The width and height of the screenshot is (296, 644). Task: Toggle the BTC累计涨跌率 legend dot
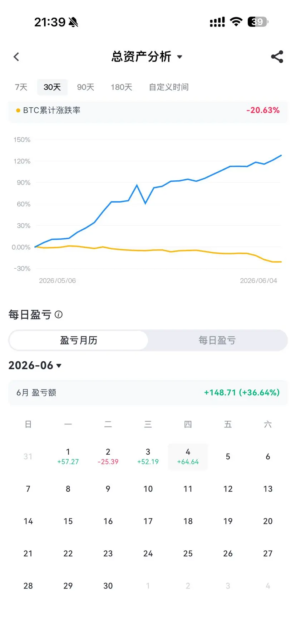tap(18, 110)
